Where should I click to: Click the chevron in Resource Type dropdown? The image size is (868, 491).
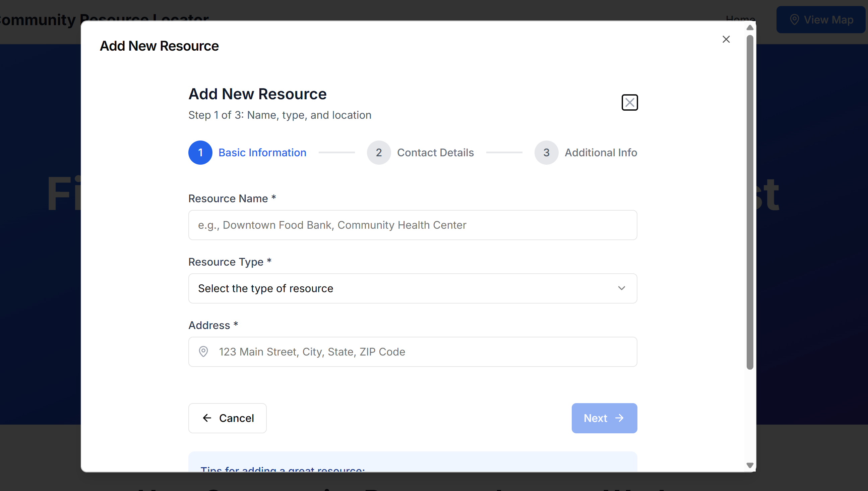(621, 288)
